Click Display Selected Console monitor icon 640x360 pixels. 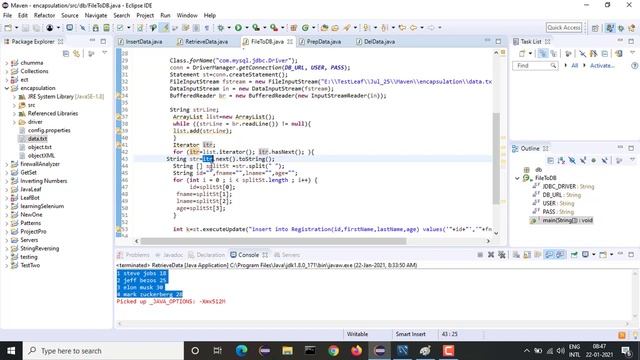tap(585, 255)
